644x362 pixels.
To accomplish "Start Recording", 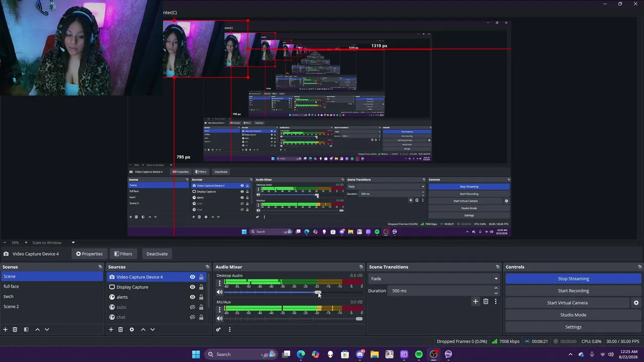I will tap(573, 291).
